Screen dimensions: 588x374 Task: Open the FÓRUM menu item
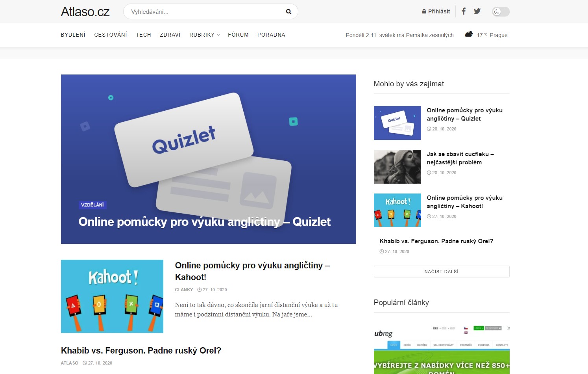coord(238,35)
